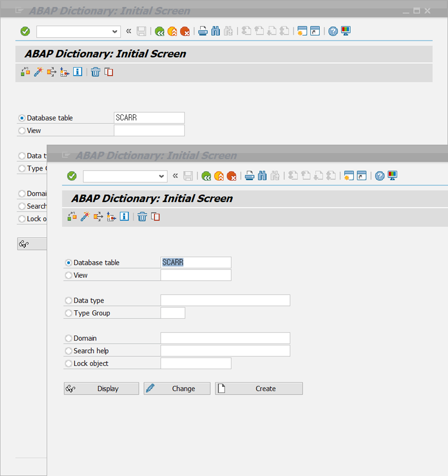This screenshot has height=476, width=448.
Task: Click the Change button
Action: tap(177, 389)
